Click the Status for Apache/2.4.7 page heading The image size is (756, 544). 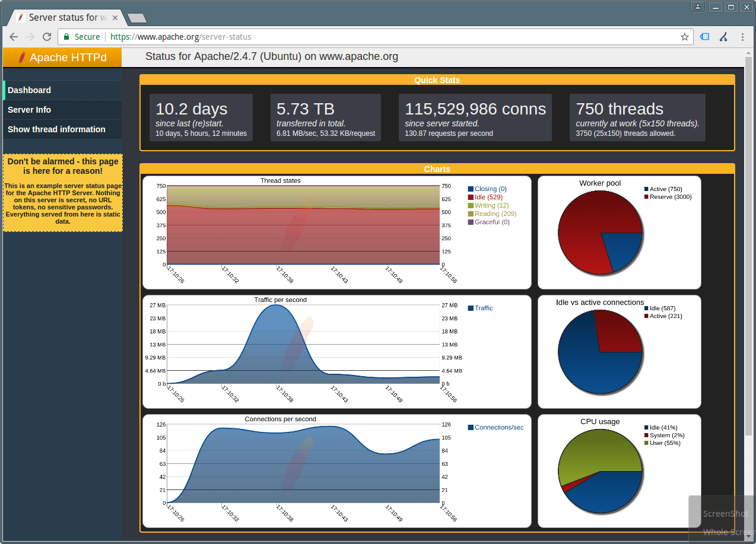pos(272,57)
